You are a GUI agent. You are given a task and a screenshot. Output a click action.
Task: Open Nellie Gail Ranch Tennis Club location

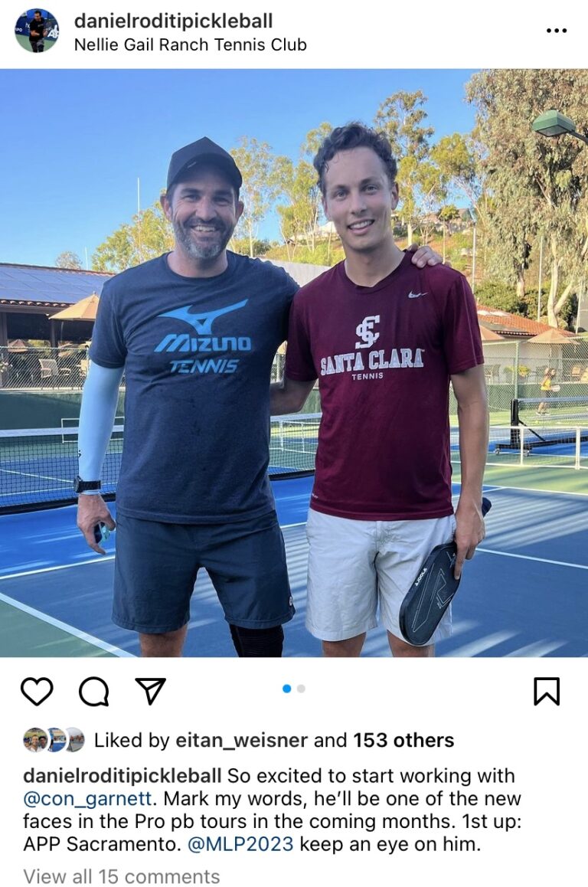[190, 44]
